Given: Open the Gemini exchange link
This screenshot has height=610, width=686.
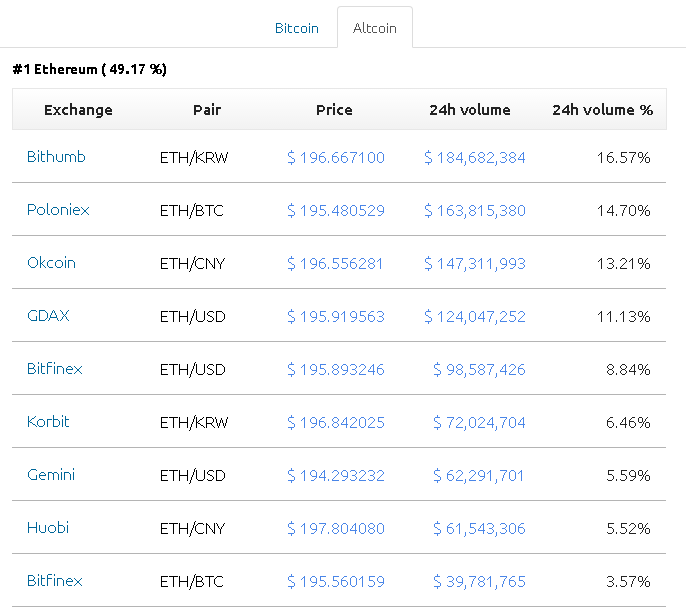Looking at the screenshot, I should (51, 474).
